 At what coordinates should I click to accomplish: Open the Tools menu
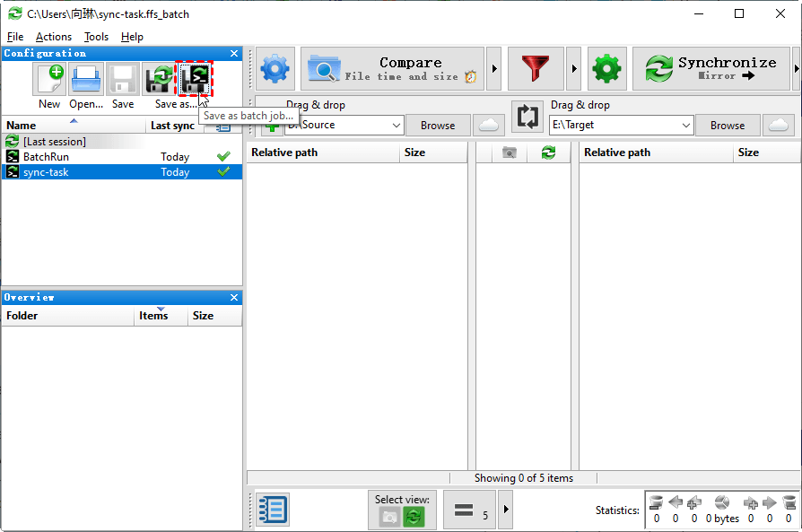tap(96, 37)
